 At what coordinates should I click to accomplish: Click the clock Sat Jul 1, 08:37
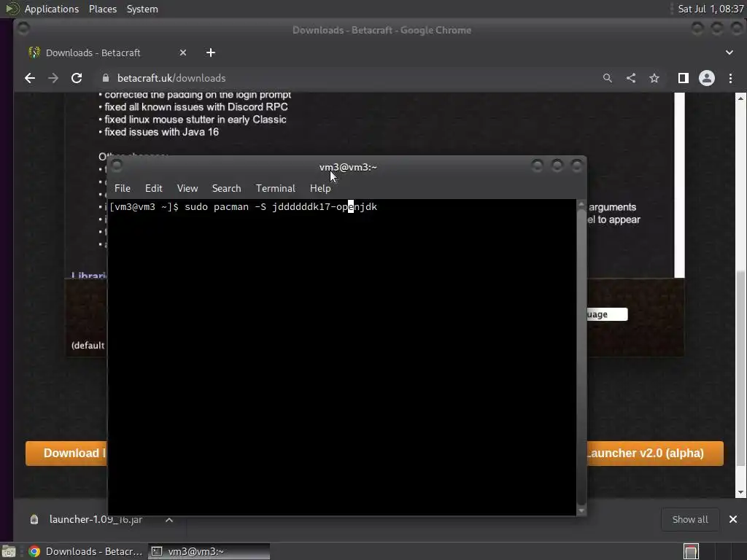point(711,9)
